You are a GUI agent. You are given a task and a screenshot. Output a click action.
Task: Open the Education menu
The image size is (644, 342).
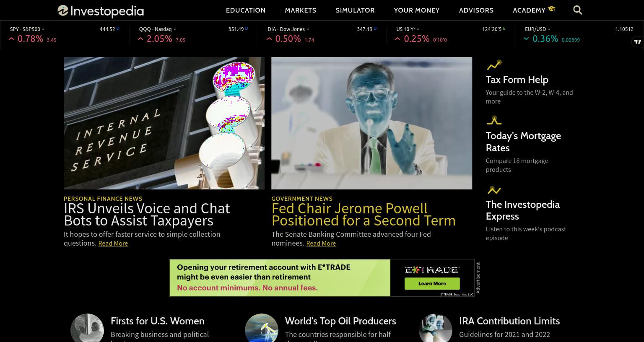pos(246,10)
